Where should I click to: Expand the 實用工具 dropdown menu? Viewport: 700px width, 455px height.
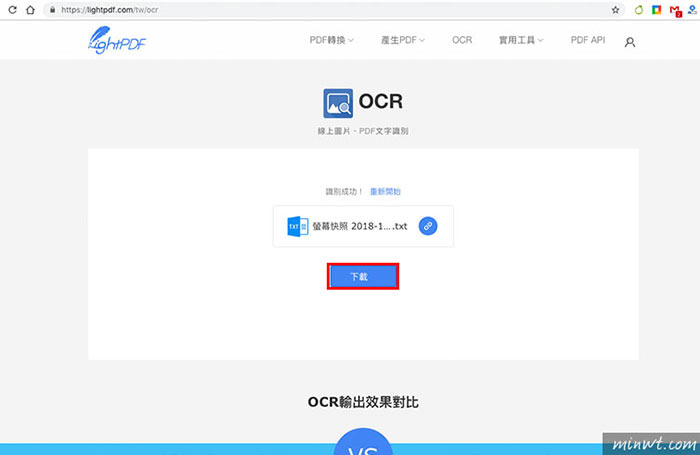coord(521,40)
